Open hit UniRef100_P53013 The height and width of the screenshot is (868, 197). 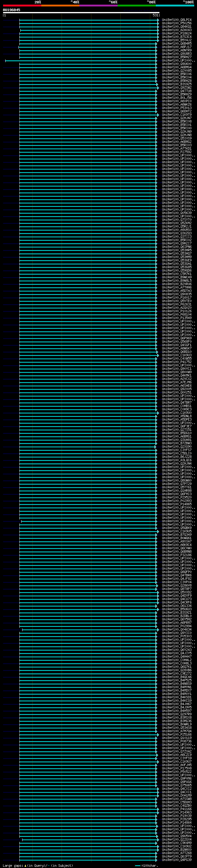coord(177,108)
